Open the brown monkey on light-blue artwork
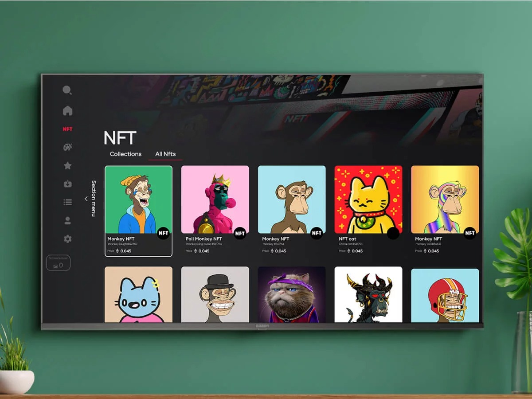Screen dimensions: 532x399 coord(292,199)
